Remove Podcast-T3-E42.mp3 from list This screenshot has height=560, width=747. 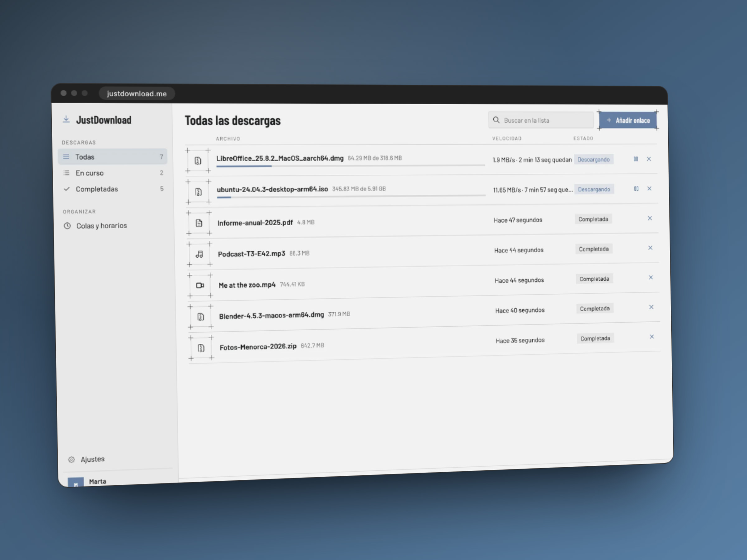[x=650, y=248]
